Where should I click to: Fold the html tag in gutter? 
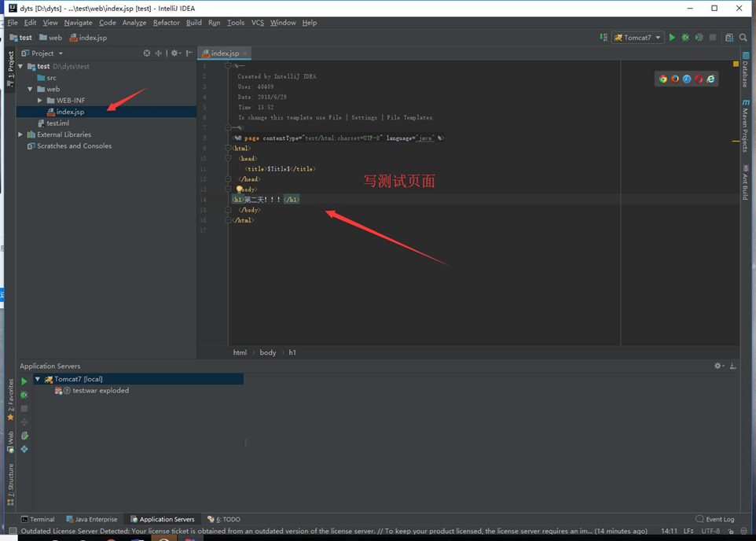click(228, 148)
